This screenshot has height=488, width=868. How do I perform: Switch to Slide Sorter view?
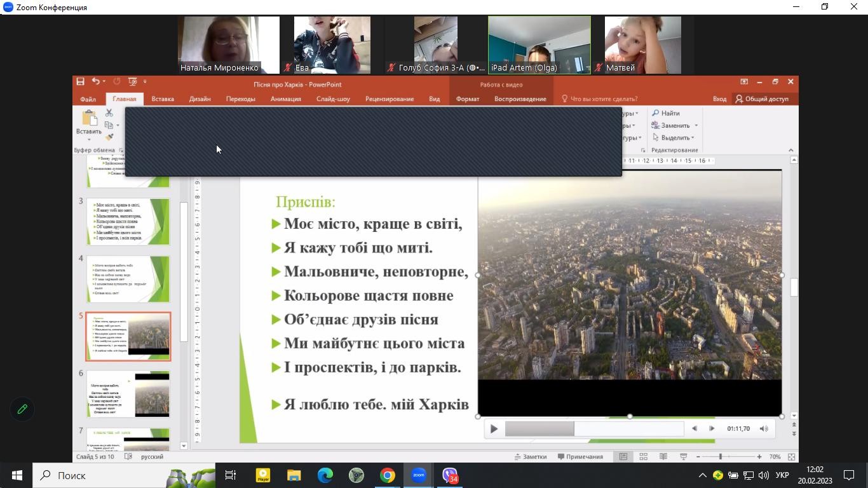[643, 457]
